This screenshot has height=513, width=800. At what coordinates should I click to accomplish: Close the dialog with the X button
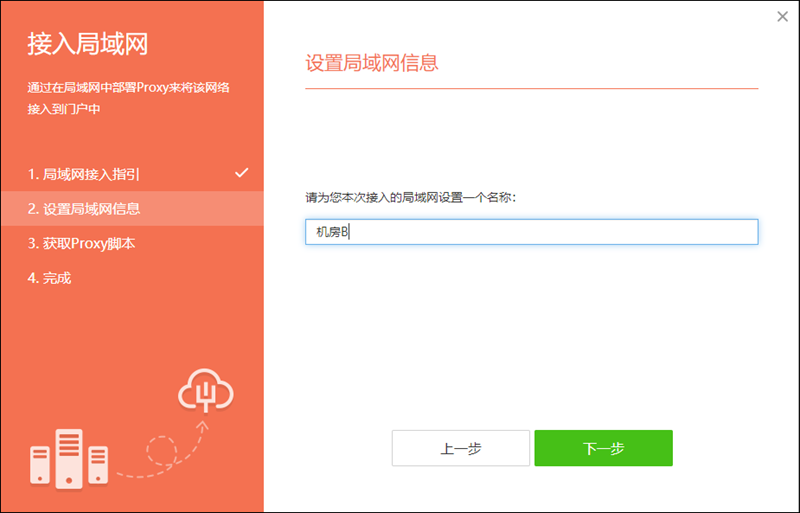click(x=782, y=16)
